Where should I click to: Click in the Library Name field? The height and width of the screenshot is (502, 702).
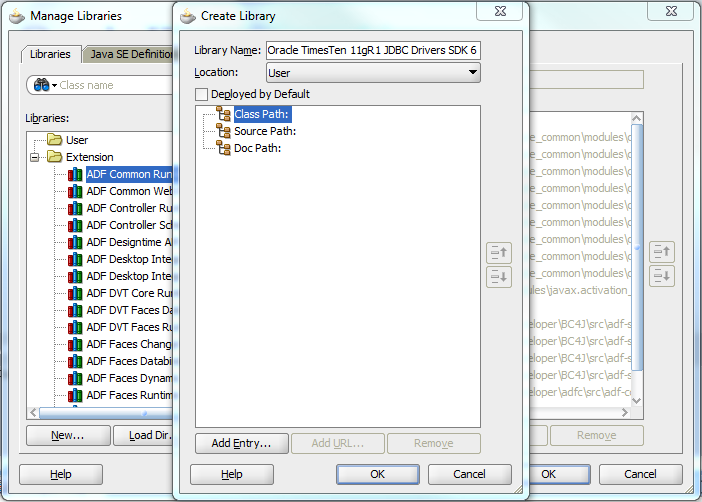pos(373,50)
